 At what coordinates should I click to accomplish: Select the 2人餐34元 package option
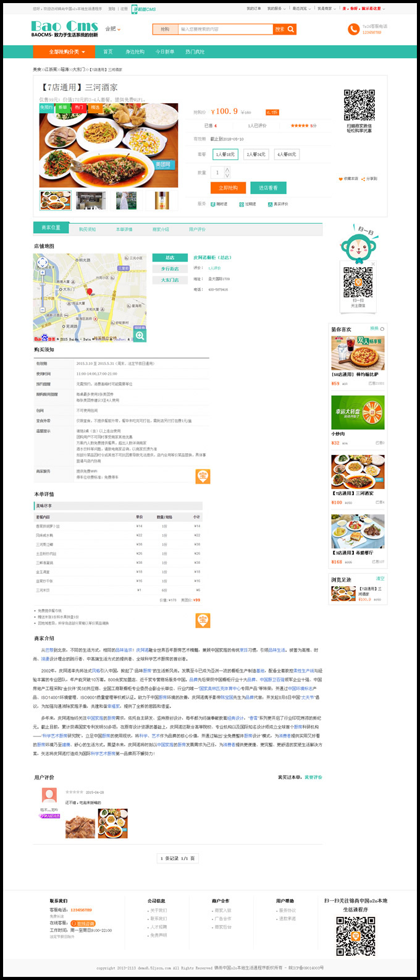[x=255, y=155]
